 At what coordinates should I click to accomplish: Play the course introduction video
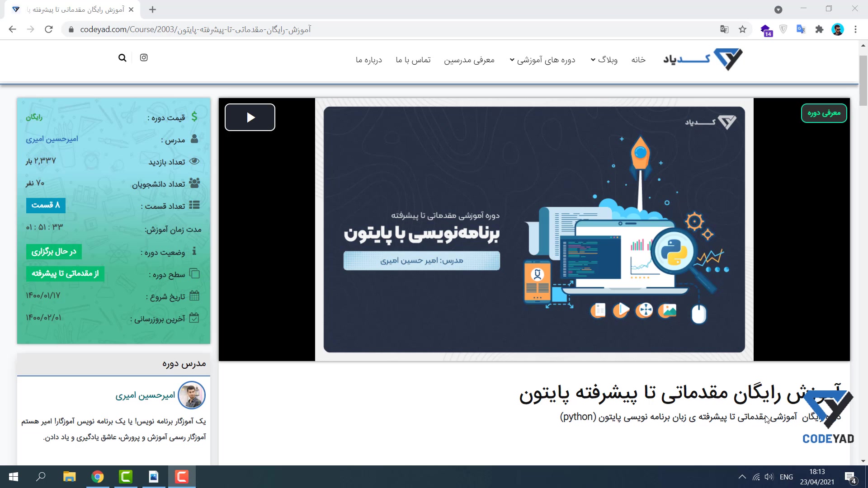click(x=250, y=117)
